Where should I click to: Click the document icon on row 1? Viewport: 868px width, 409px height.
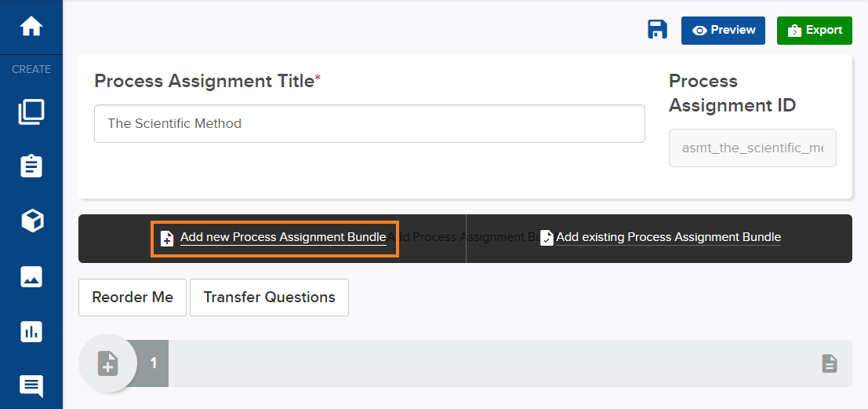[x=830, y=363]
